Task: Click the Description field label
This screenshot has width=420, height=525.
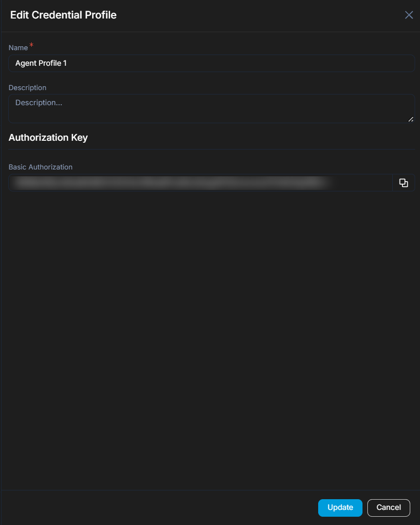Action: point(27,88)
